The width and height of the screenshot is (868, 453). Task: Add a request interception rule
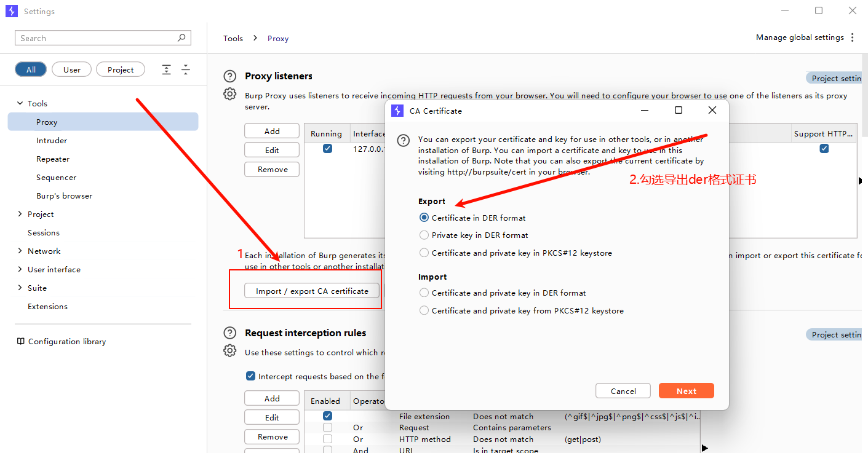[272, 398]
